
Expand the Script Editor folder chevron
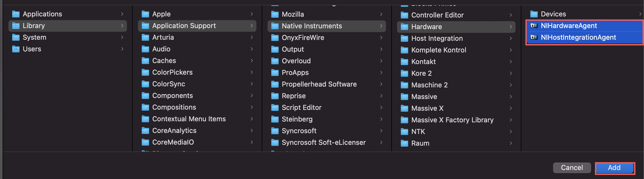pos(381,108)
